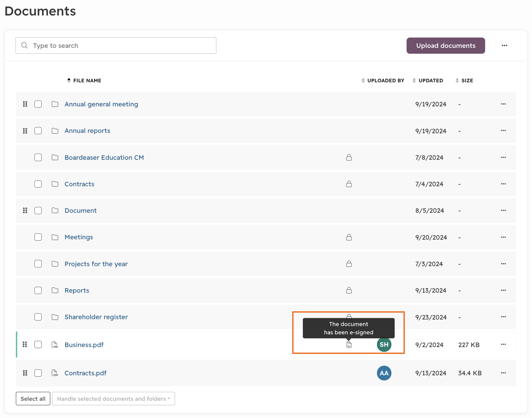Click drag handle of Document folder row

point(25,210)
